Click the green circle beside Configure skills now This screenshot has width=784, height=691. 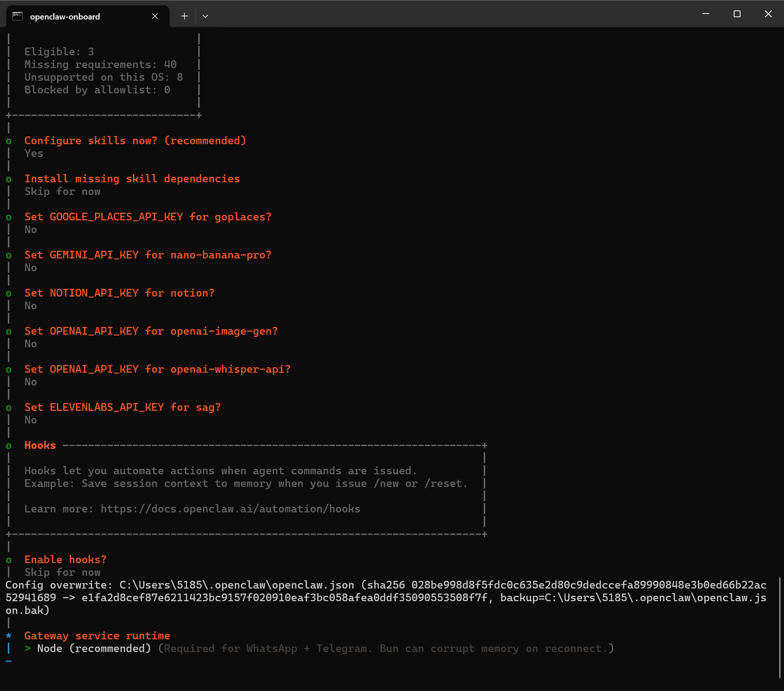tap(9, 141)
